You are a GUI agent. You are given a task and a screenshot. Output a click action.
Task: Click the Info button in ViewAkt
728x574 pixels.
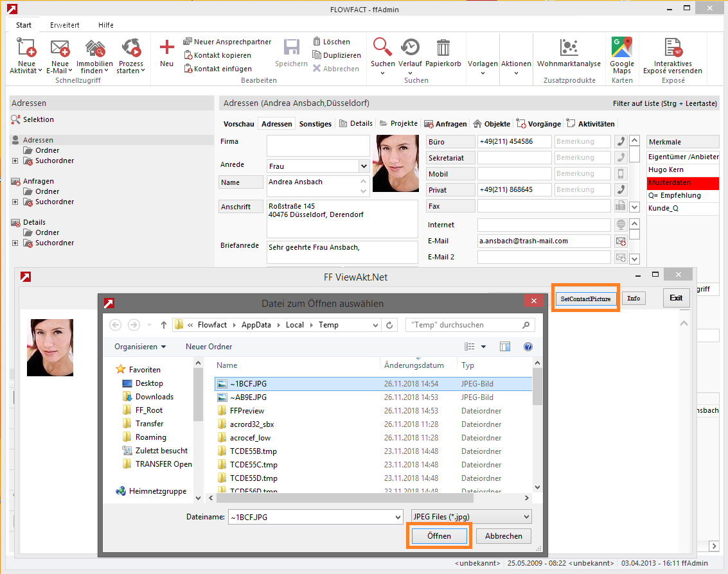pyautogui.click(x=634, y=299)
